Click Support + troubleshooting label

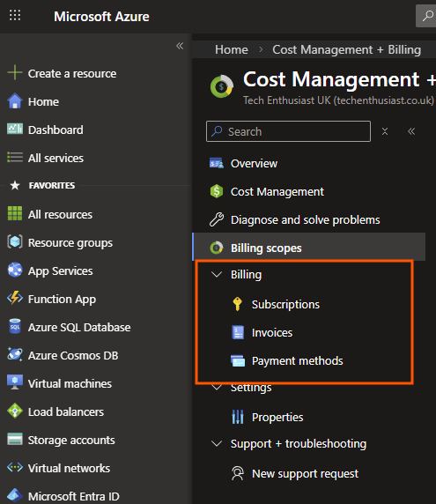click(x=299, y=444)
